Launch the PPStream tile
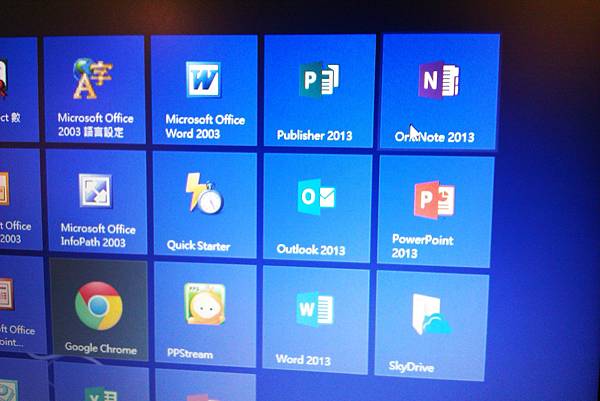 click(205, 315)
